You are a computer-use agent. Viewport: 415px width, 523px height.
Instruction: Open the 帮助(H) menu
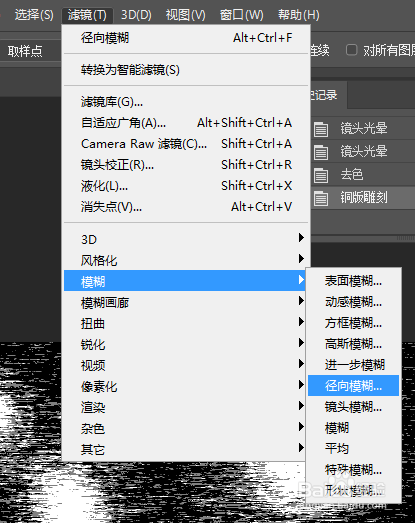tap(299, 15)
